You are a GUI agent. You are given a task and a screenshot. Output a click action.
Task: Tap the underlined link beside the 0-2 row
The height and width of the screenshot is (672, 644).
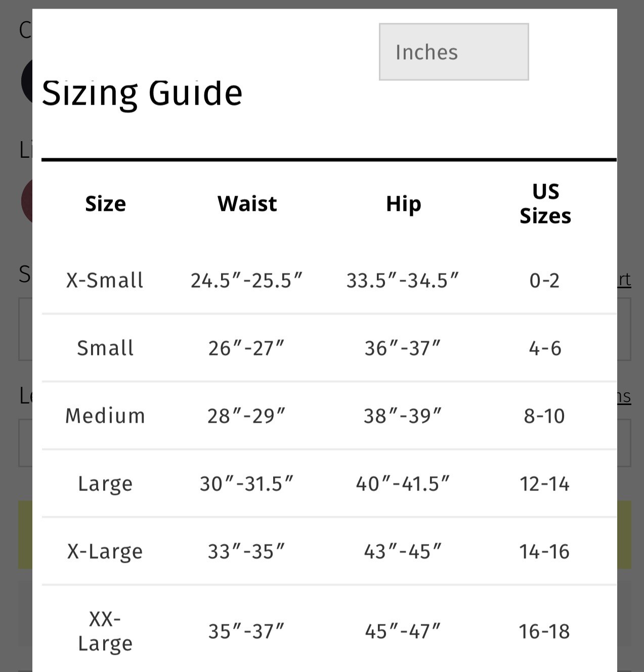coord(624,280)
